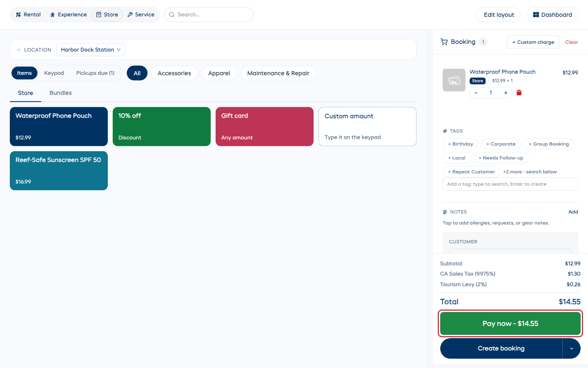
Task: Open the Store section
Action: point(107,15)
